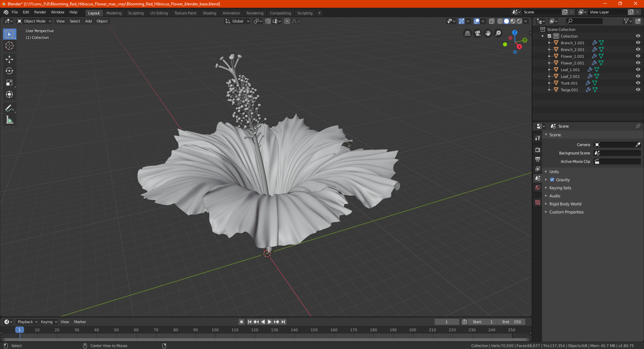Switch to camera view using the camera icon

[x=478, y=33]
